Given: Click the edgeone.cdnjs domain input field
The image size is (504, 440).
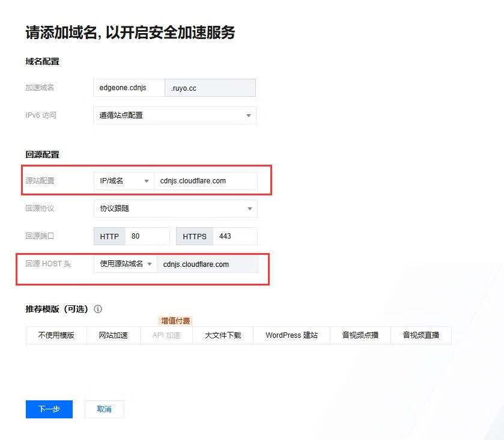Looking at the screenshot, I should tap(129, 88).
